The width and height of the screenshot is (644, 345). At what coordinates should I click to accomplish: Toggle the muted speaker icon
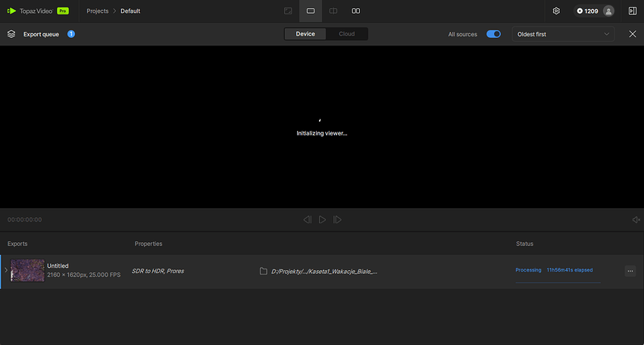point(636,220)
